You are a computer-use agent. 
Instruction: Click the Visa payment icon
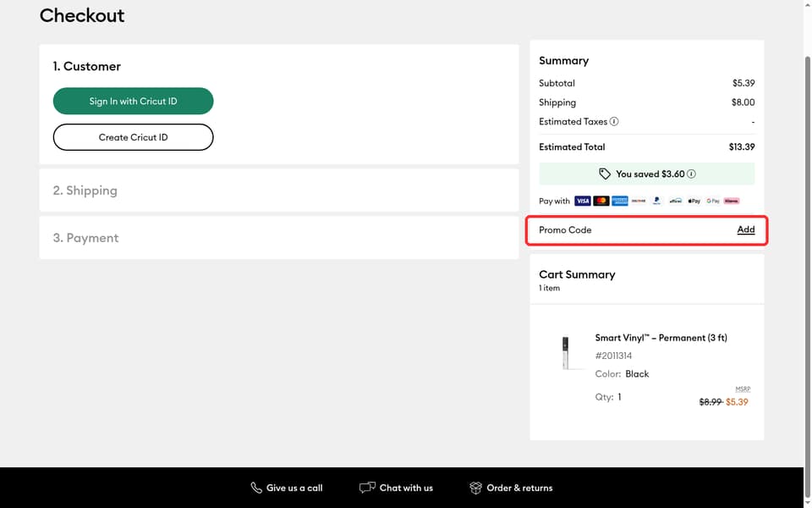[x=582, y=201]
